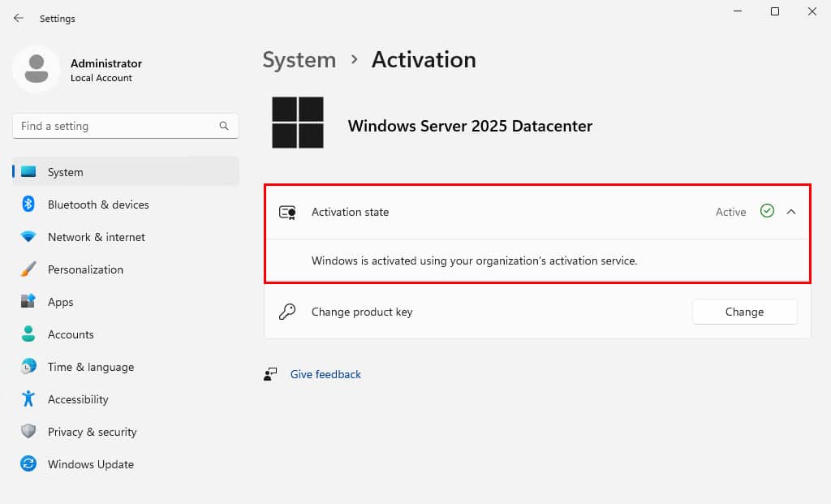Click the Windows logo next to the edition name

[297, 123]
